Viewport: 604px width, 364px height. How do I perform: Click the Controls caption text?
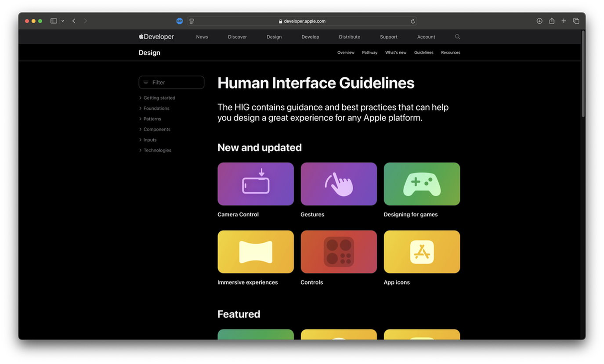pyautogui.click(x=312, y=283)
